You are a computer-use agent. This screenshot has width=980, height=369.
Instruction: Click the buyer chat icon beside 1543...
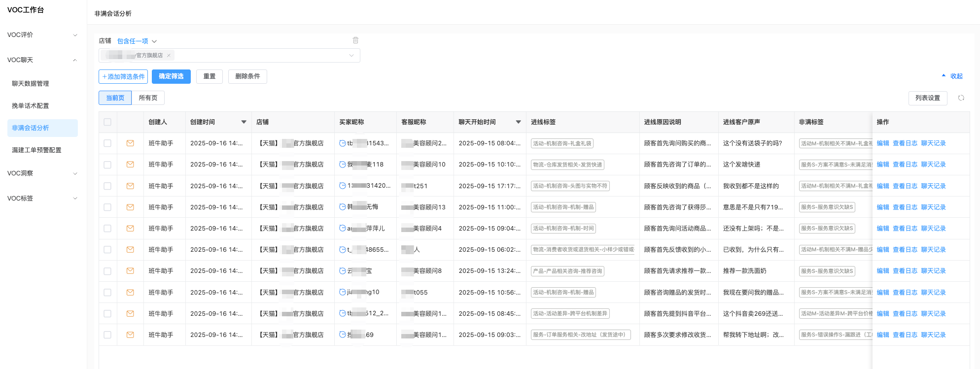click(343, 143)
